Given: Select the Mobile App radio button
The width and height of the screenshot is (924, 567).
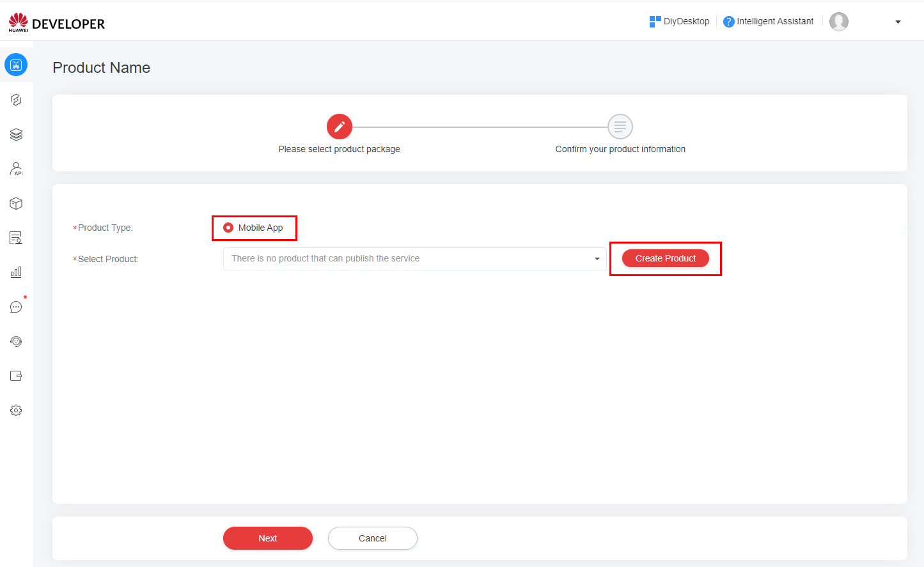Looking at the screenshot, I should [x=228, y=228].
